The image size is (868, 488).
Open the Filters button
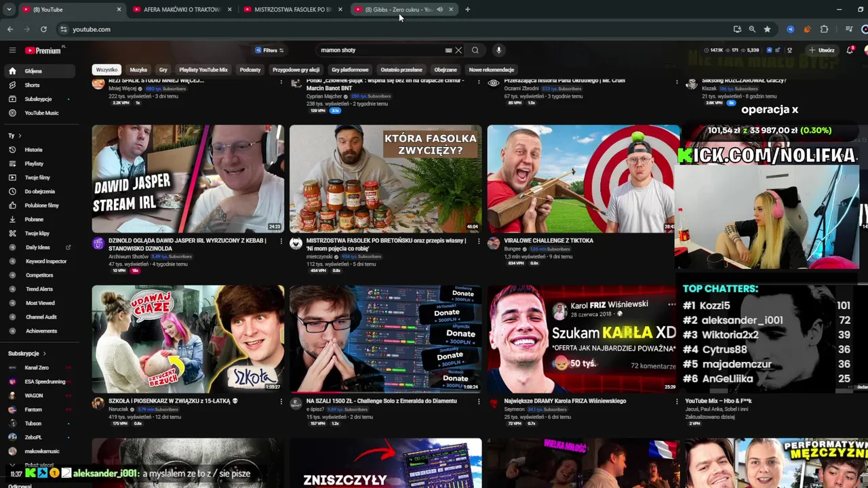pos(269,50)
